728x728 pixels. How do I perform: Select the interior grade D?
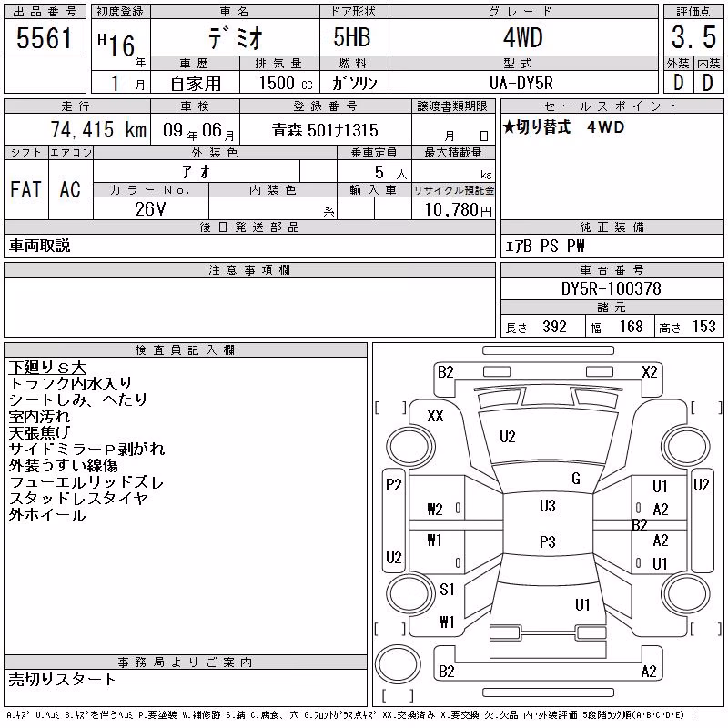(x=708, y=83)
